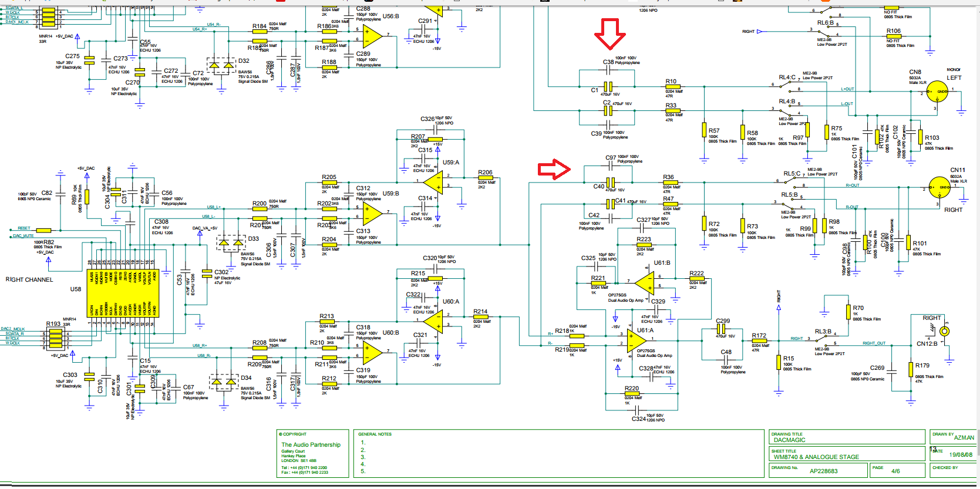Viewport: 980px width, 489px height.
Task: Select 'OP275GS' text under U61:A
Action: 646,350
